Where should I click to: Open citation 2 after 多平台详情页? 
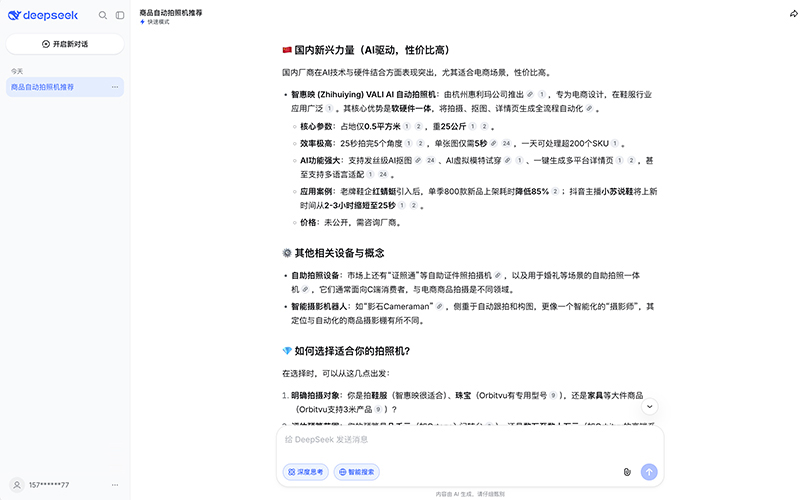(x=631, y=160)
